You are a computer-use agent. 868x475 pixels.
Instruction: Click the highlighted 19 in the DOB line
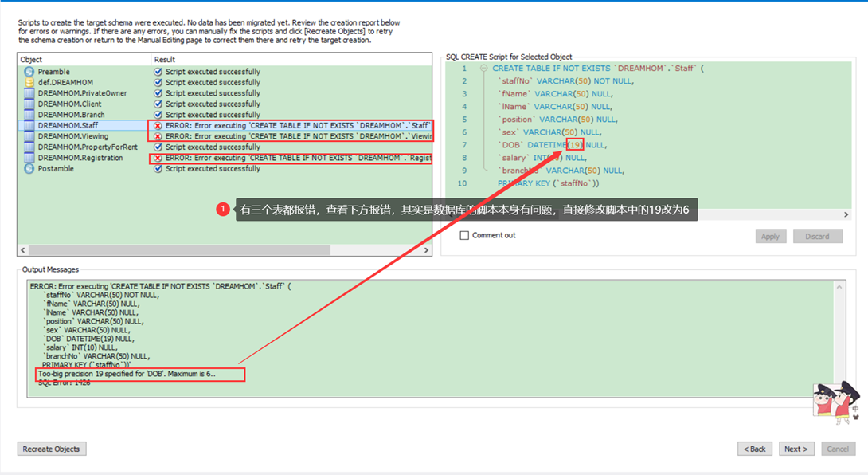point(575,145)
